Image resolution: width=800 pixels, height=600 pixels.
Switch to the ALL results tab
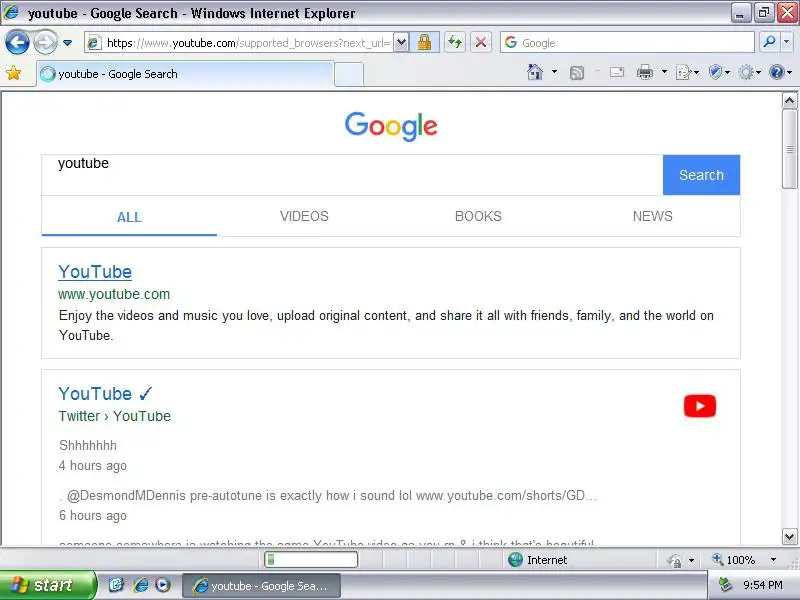click(x=129, y=217)
